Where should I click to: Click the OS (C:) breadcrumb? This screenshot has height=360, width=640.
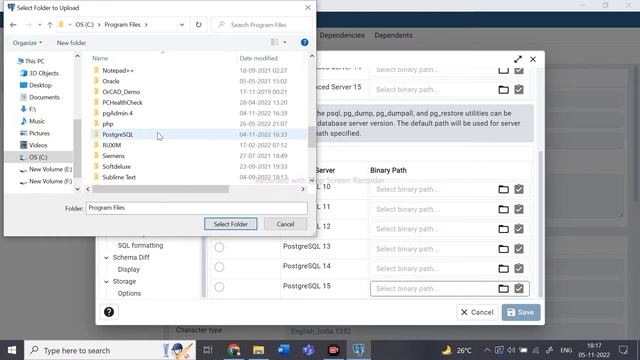point(84,25)
